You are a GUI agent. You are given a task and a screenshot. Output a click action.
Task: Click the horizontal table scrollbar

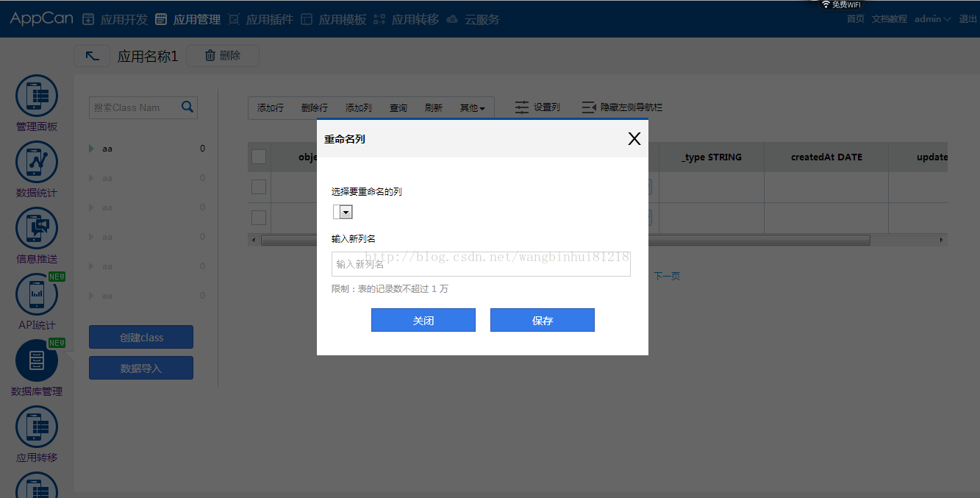pyautogui.click(x=565, y=240)
